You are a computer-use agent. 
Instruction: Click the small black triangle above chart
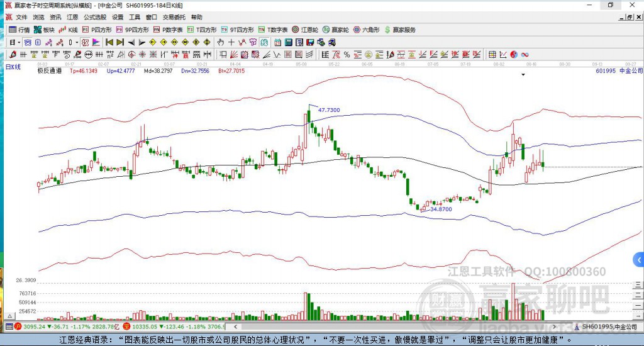pyautogui.click(x=523, y=75)
